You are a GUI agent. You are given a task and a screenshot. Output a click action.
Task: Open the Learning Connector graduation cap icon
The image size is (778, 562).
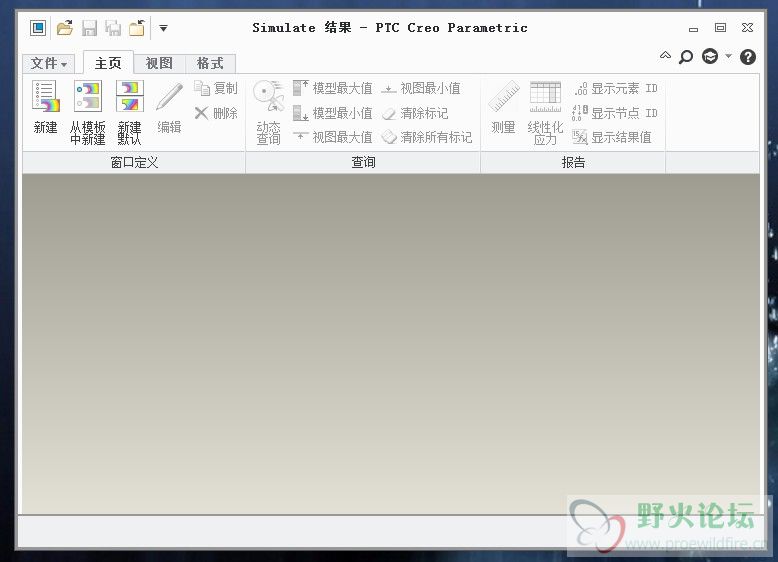click(x=710, y=56)
